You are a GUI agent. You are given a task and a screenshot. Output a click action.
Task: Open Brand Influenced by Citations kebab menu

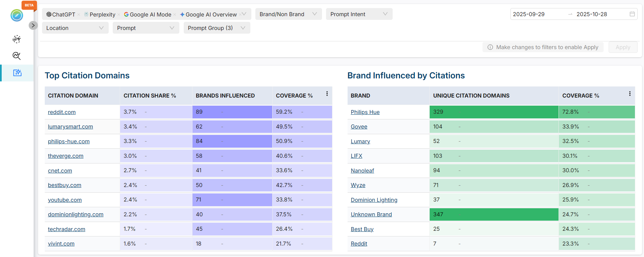630,94
